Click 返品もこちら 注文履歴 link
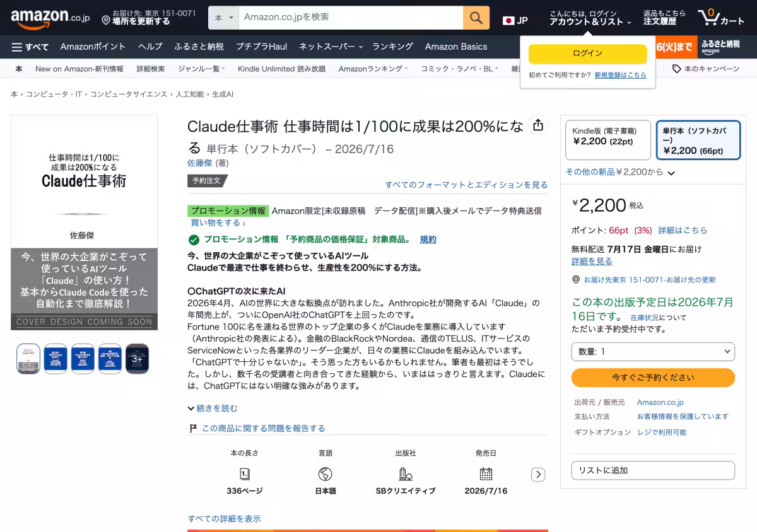Image resolution: width=757 pixels, height=532 pixels. pyautogui.click(x=664, y=17)
